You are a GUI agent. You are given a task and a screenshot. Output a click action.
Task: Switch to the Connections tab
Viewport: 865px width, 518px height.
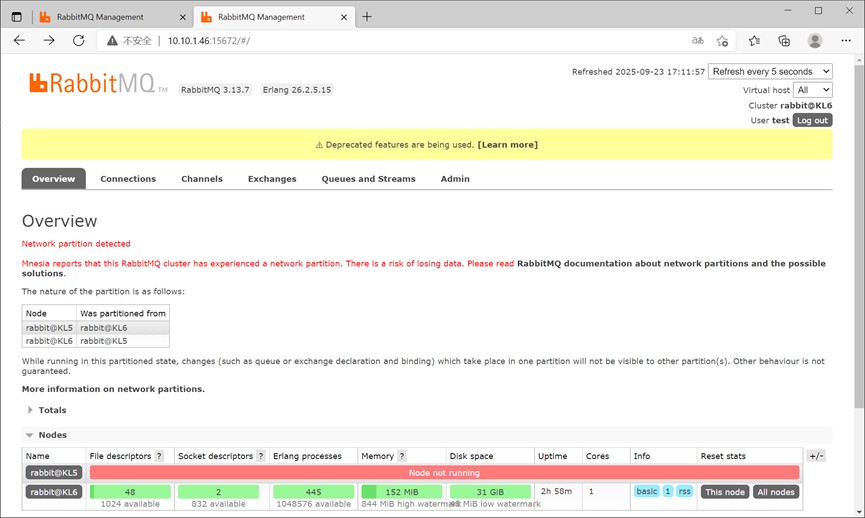point(128,179)
